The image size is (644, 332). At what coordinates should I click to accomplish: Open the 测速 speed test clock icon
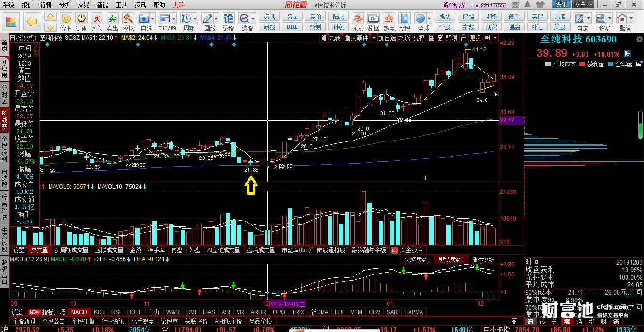click(82, 18)
